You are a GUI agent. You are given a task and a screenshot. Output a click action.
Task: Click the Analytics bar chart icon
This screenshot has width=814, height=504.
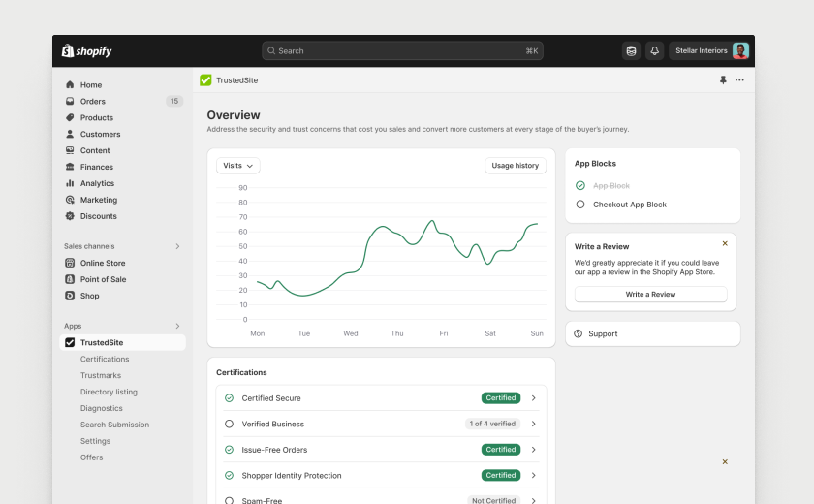click(x=70, y=183)
